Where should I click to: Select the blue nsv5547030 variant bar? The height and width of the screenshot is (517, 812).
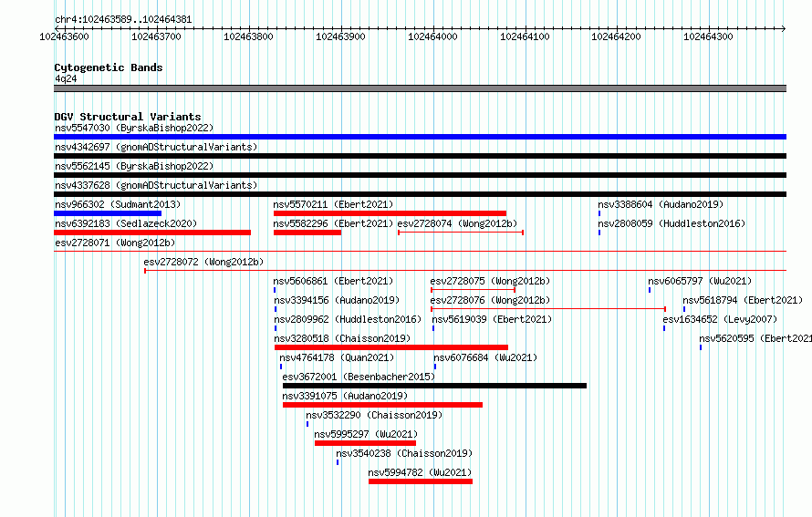(x=420, y=137)
